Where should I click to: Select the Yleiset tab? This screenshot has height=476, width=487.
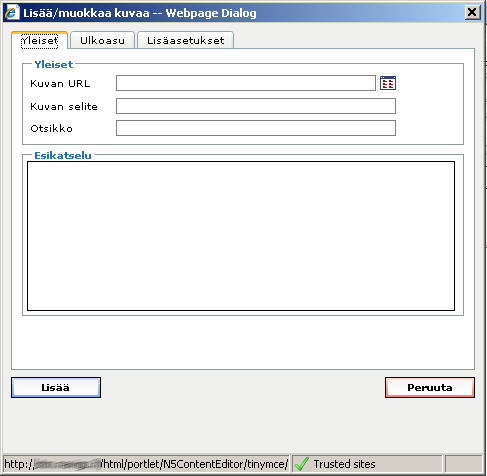coord(40,41)
